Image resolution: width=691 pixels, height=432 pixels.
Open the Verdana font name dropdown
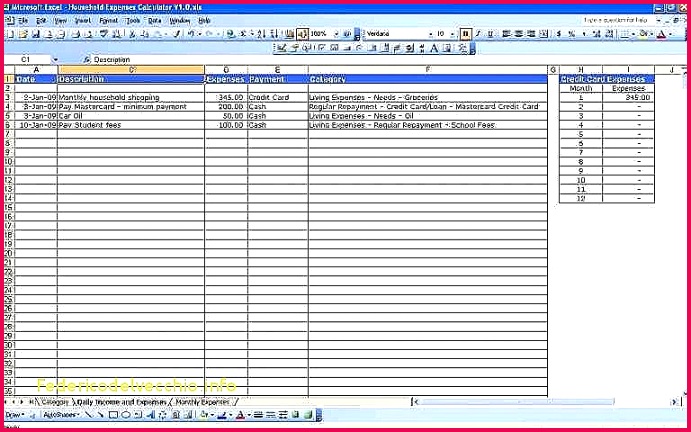click(x=431, y=34)
